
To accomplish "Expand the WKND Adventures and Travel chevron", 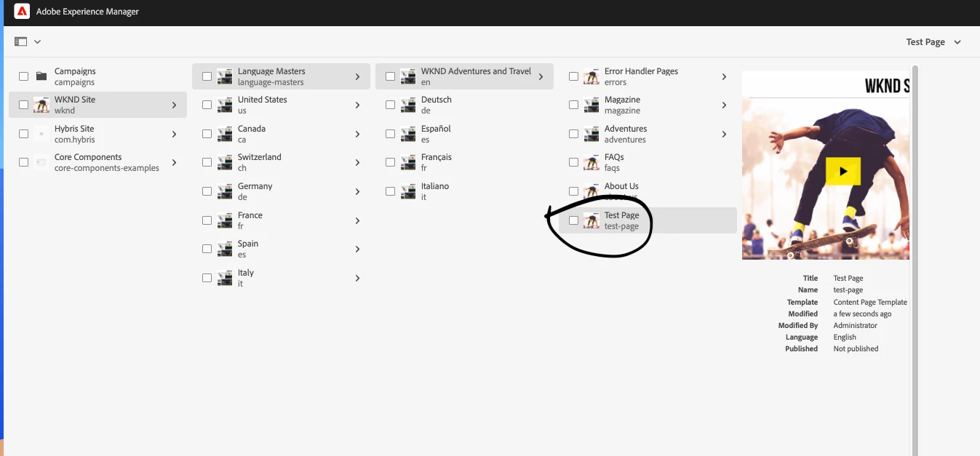I will pyautogui.click(x=541, y=76).
